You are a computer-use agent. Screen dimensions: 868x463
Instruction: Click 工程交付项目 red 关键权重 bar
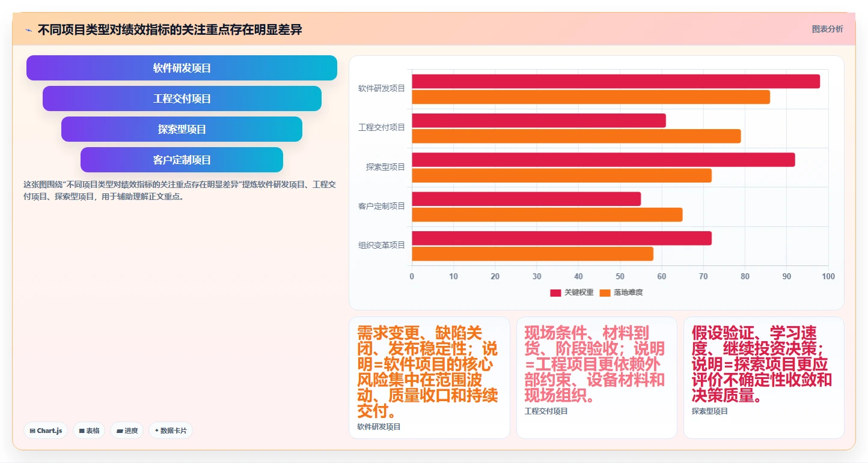[539, 120]
